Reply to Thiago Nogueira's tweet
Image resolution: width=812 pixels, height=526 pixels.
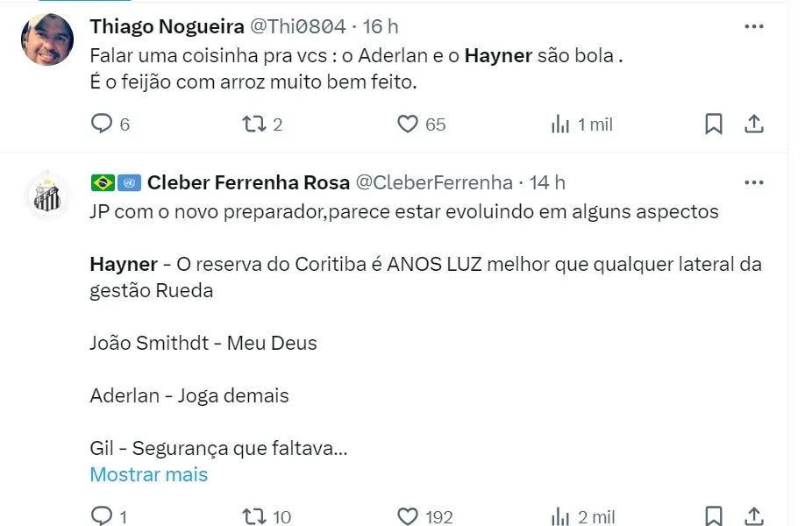[103, 124]
